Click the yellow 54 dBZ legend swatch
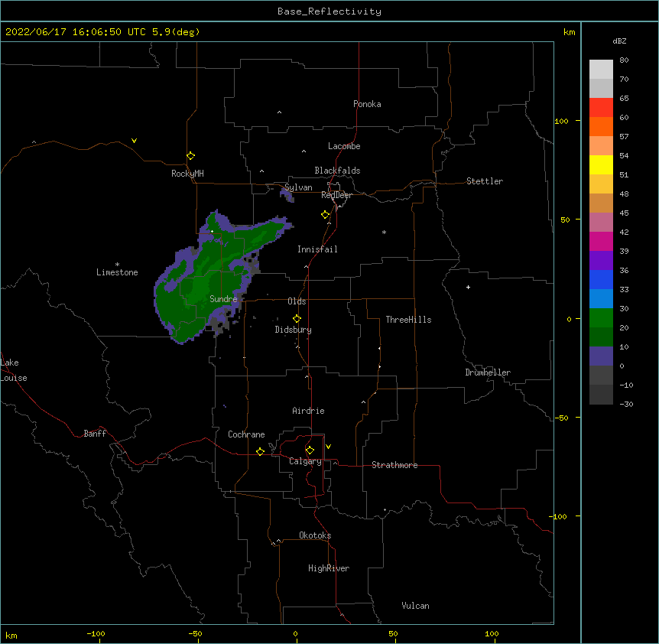 [x=601, y=164]
